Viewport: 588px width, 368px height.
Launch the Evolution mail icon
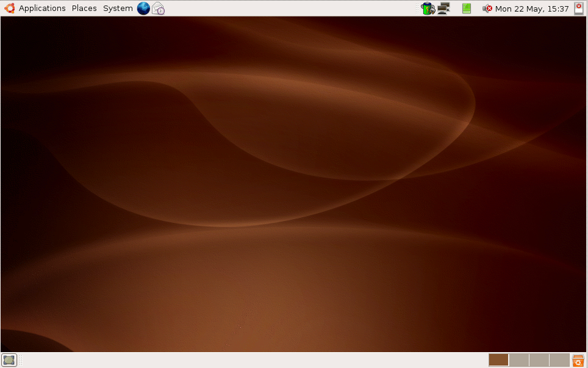click(x=158, y=9)
